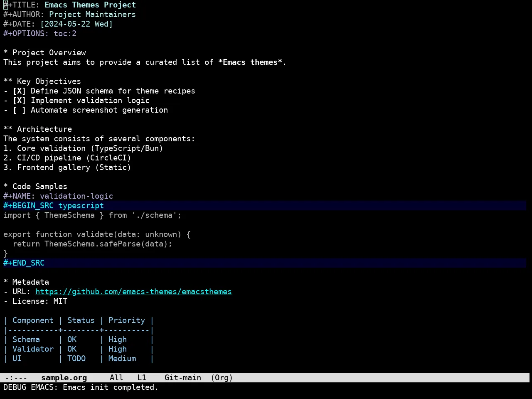Image resolution: width=532 pixels, height=399 pixels.
Task: Click the export function validate line
Action: (x=97, y=234)
